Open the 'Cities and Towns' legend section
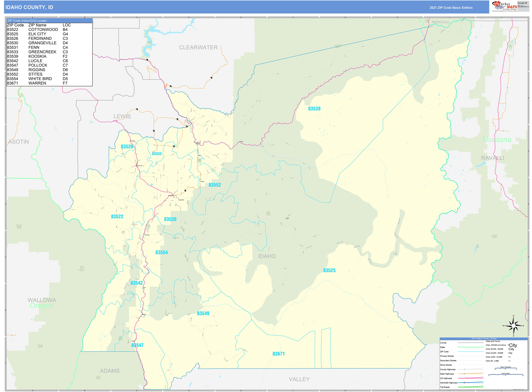 [x=493, y=341]
